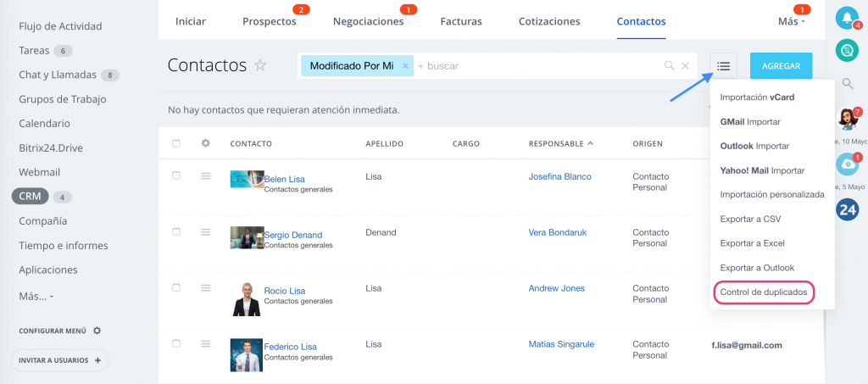Open the green chat messenger icon

click(x=847, y=51)
